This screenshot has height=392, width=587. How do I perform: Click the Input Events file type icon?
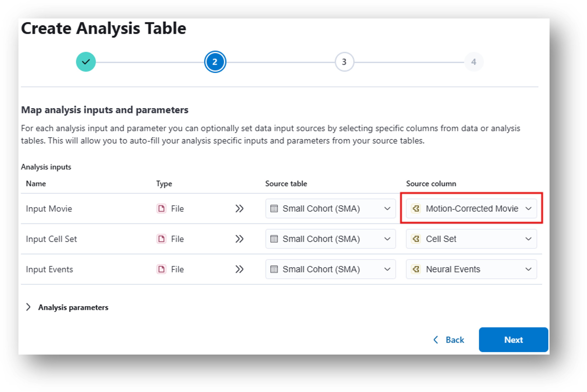coord(161,269)
